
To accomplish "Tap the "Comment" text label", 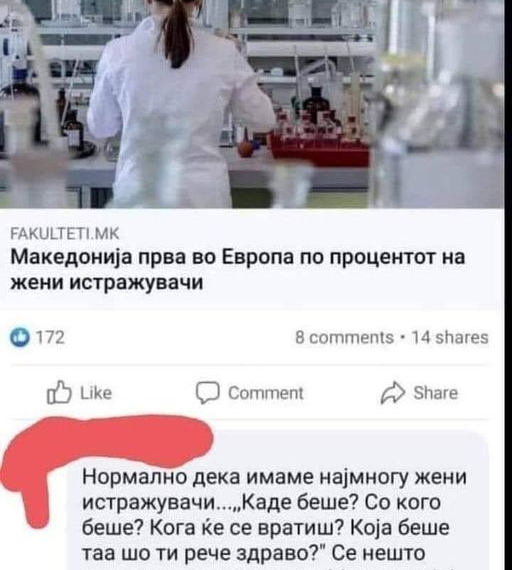I will click(265, 393).
